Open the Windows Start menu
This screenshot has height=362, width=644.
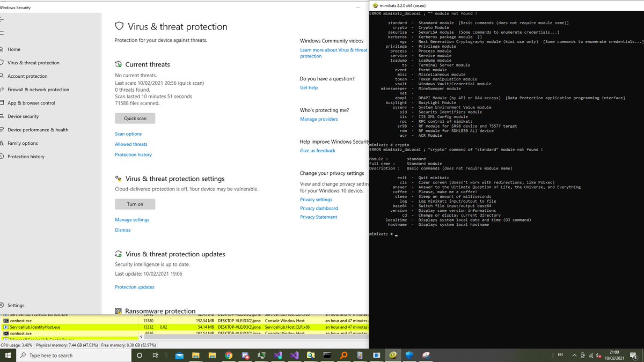pos(8,356)
